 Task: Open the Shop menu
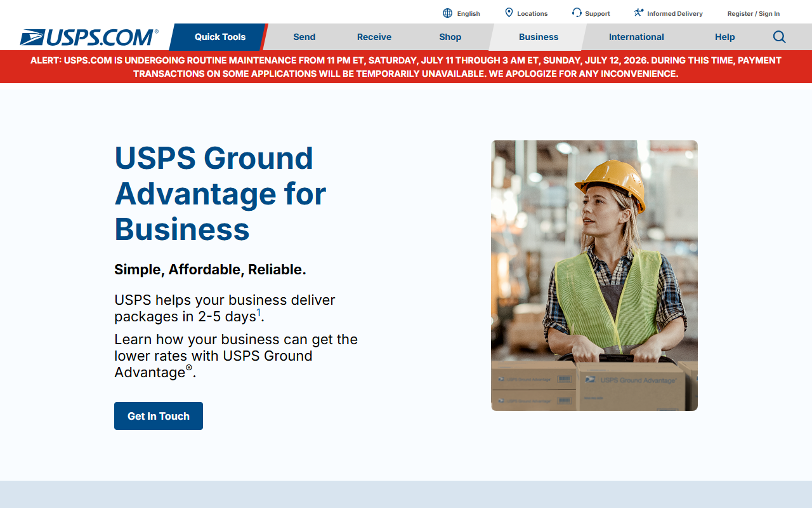[x=450, y=37]
